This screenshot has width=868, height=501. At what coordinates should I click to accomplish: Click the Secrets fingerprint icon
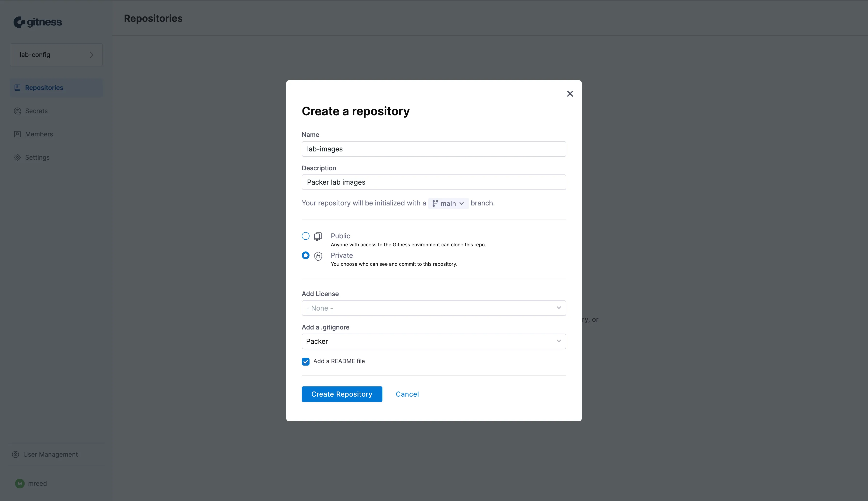tap(17, 111)
